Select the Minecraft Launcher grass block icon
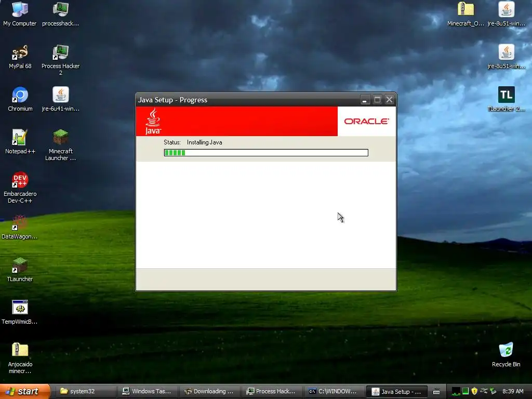Image resolution: width=532 pixels, height=399 pixels. click(x=60, y=145)
